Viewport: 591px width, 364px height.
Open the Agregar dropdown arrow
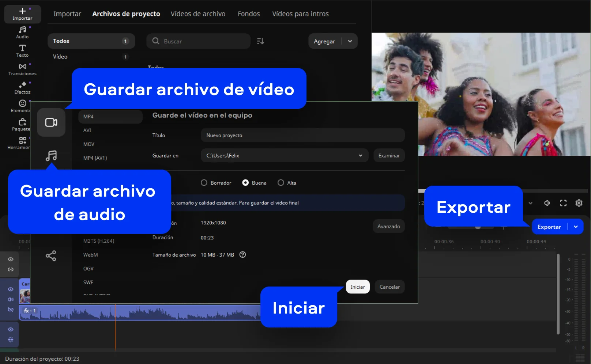click(x=350, y=41)
